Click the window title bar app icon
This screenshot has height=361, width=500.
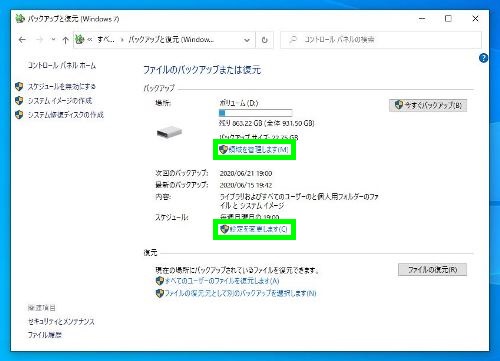pos(20,19)
